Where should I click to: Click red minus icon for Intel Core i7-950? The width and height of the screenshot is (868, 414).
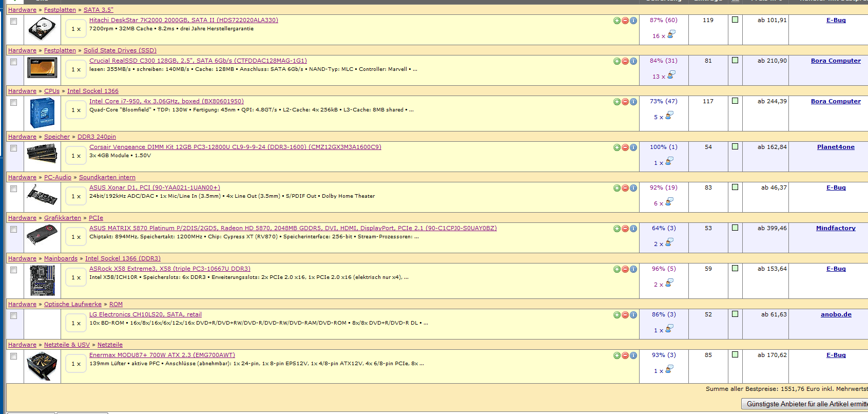pos(625,102)
